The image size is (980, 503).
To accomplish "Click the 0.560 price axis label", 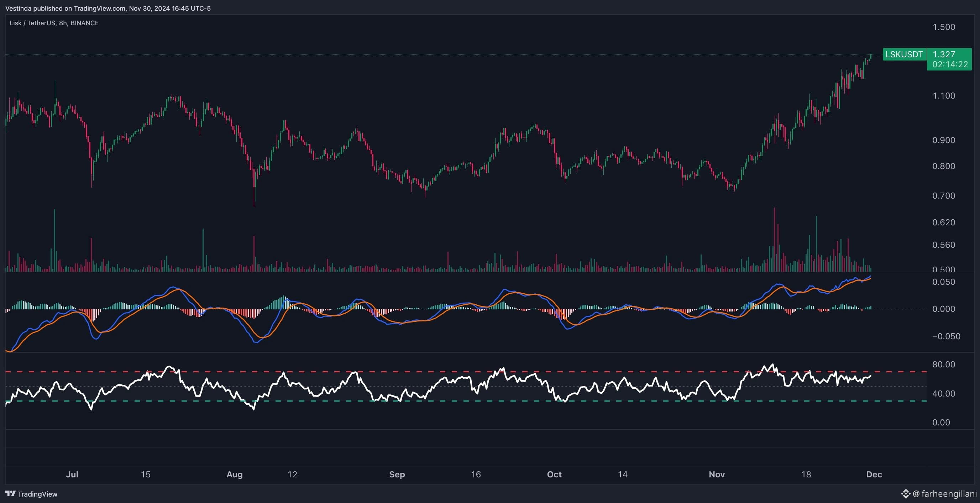I will click(943, 245).
